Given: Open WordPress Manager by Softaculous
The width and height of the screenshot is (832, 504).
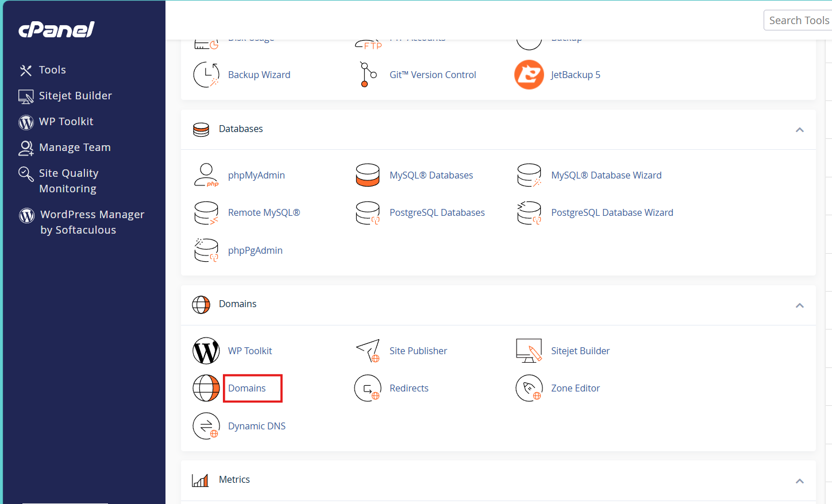Looking at the screenshot, I should (92, 222).
